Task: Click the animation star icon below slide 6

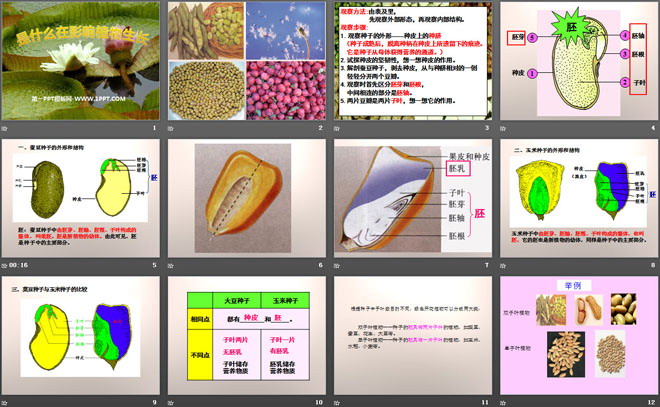Action: pos(171,266)
